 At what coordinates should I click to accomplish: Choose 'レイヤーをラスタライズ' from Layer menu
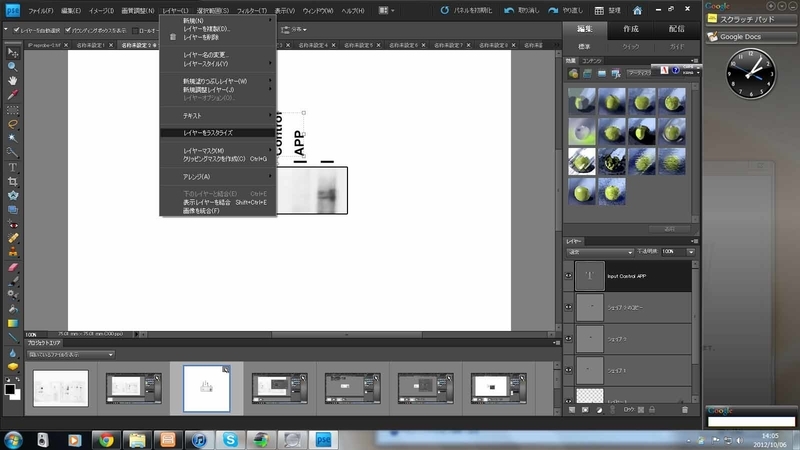point(218,133)
